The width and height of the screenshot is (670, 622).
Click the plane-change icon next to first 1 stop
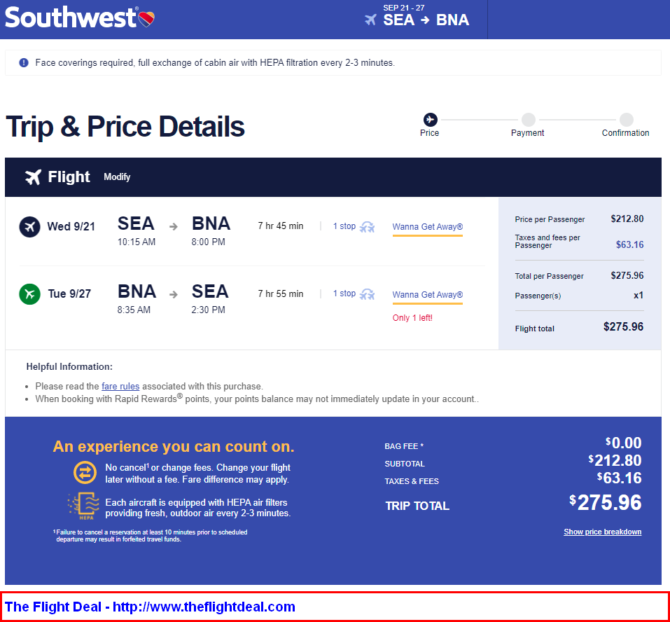click(x=367, y=227)
